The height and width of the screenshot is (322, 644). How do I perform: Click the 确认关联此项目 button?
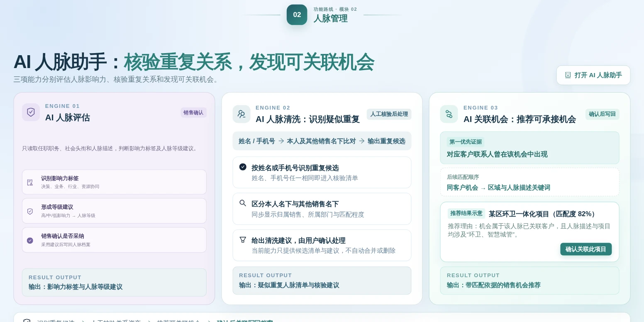click(x=586, y=249)
